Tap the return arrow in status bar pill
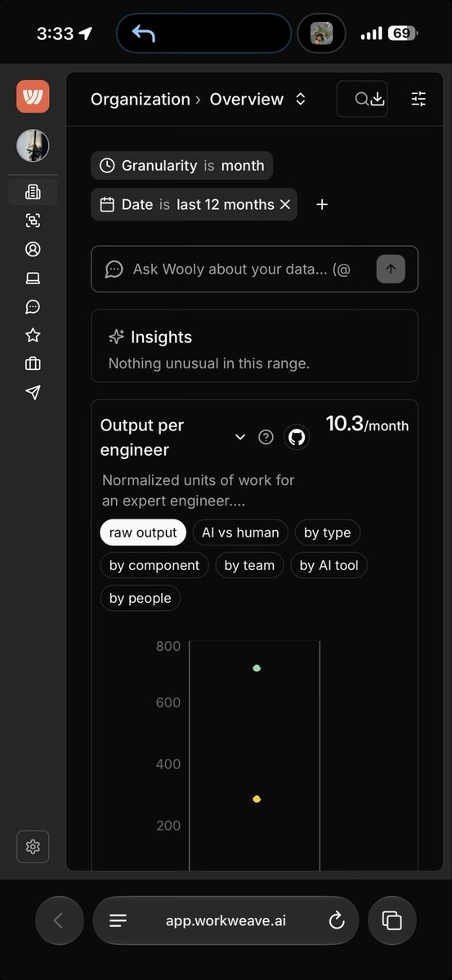 point(144,33)
